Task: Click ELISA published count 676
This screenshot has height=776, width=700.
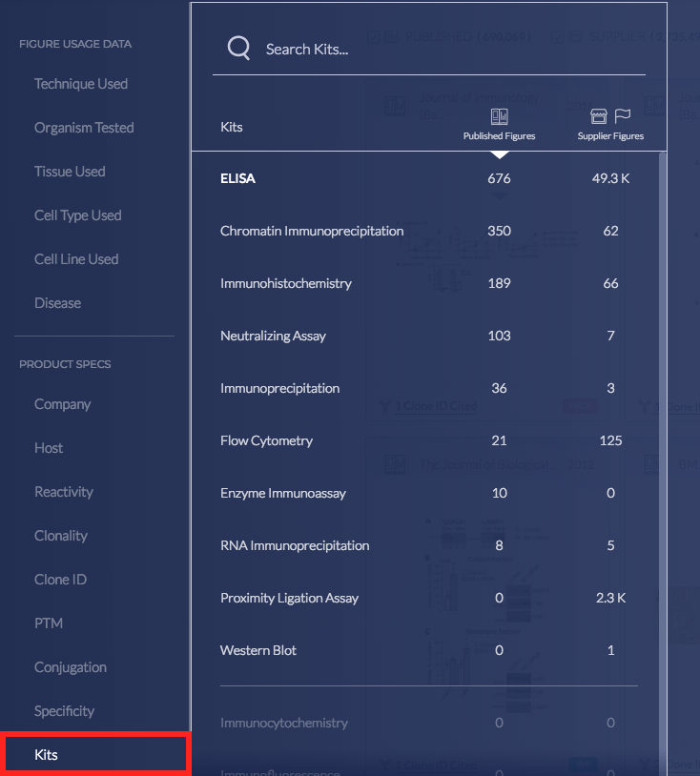Action: [499, 178]
